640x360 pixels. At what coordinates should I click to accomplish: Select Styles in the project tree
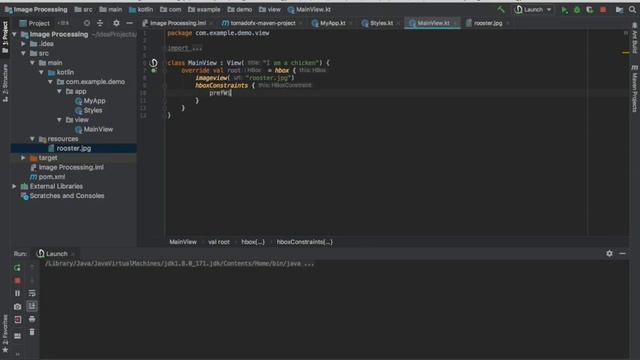tap(93, 110)
